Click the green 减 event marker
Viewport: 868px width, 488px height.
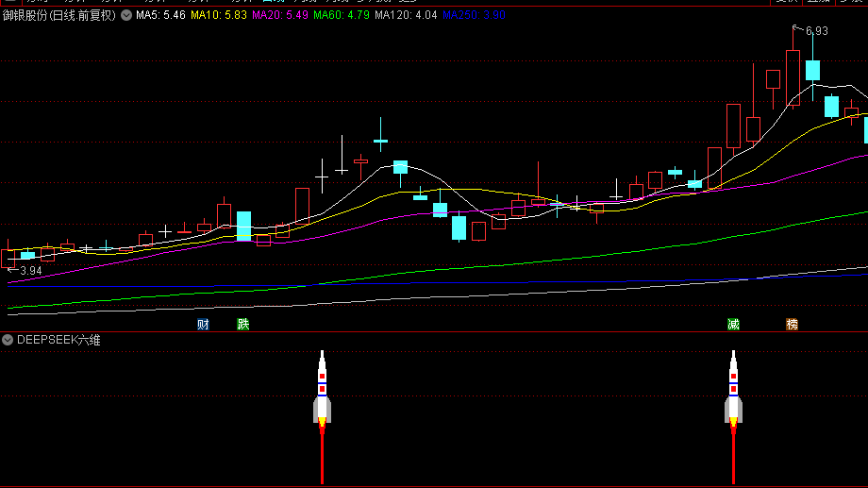coord(733,325)
